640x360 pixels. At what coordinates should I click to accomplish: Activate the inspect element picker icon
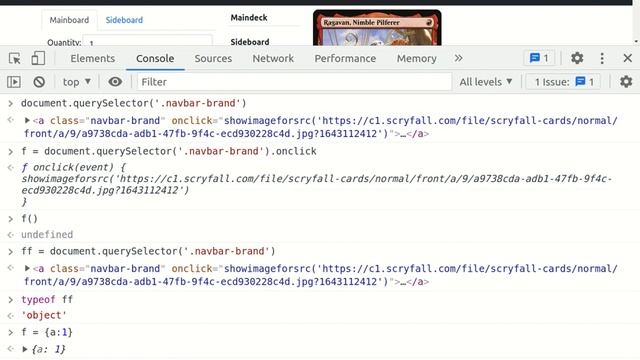[x=15, y=58]
